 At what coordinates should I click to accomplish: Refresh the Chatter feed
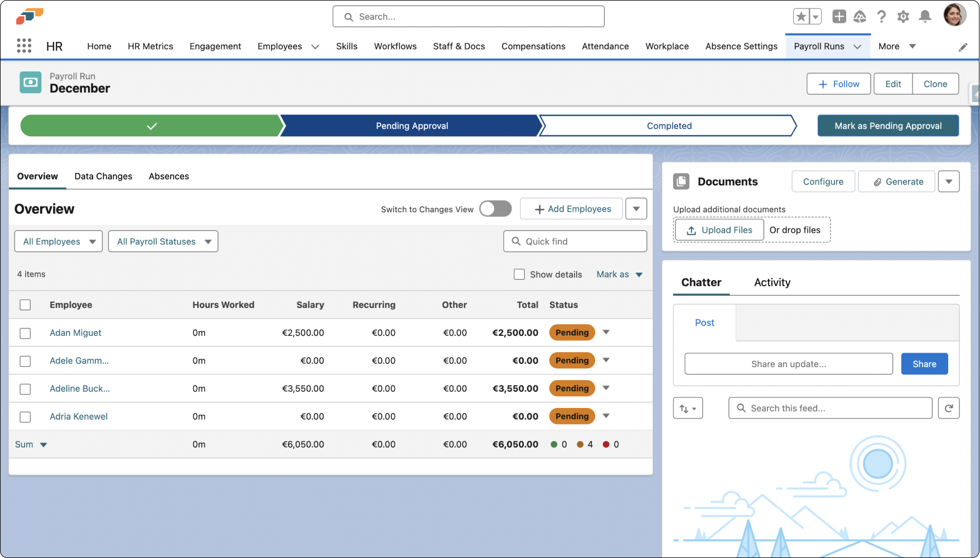click(949, 408)
